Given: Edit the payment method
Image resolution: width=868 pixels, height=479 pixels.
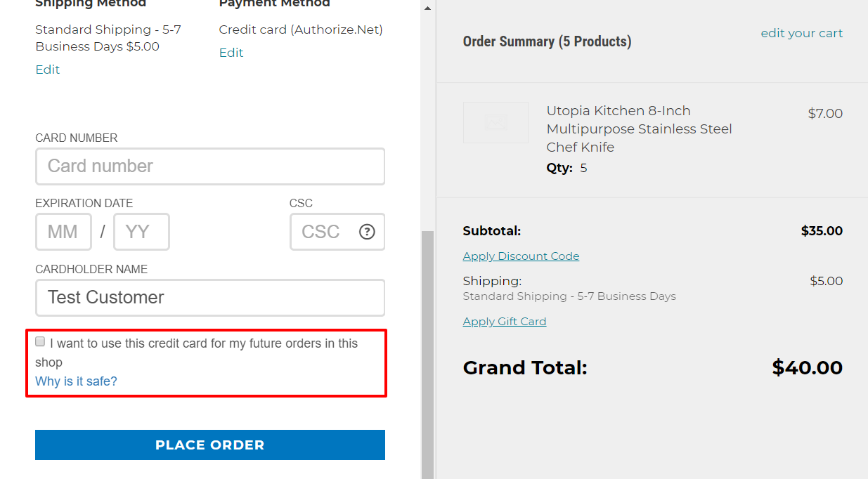Looking at the screenshot, I should click(x=231, y=53).
